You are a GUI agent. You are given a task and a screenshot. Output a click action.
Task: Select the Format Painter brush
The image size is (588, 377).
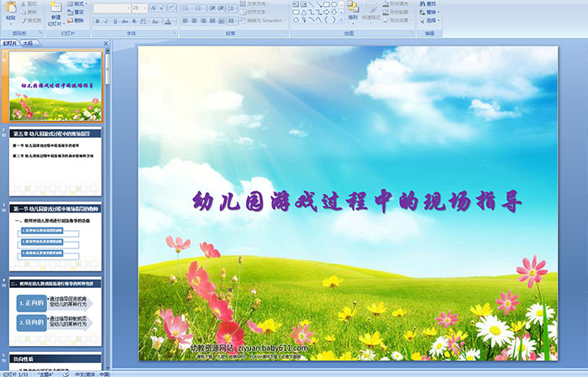(24, 20)
